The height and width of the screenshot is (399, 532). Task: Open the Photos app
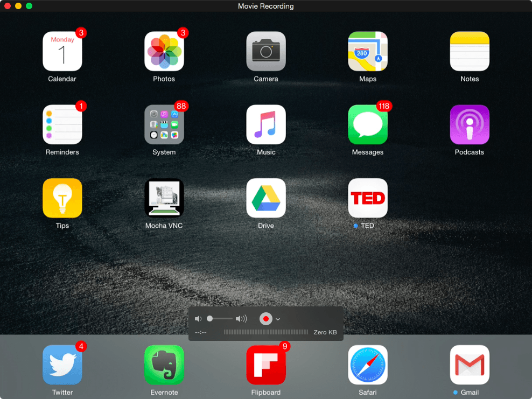(164, 51)
